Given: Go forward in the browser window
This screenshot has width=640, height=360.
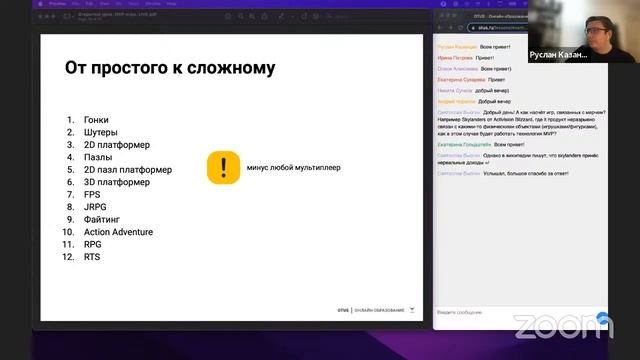Looking at the screenshot, I should 450,28.
